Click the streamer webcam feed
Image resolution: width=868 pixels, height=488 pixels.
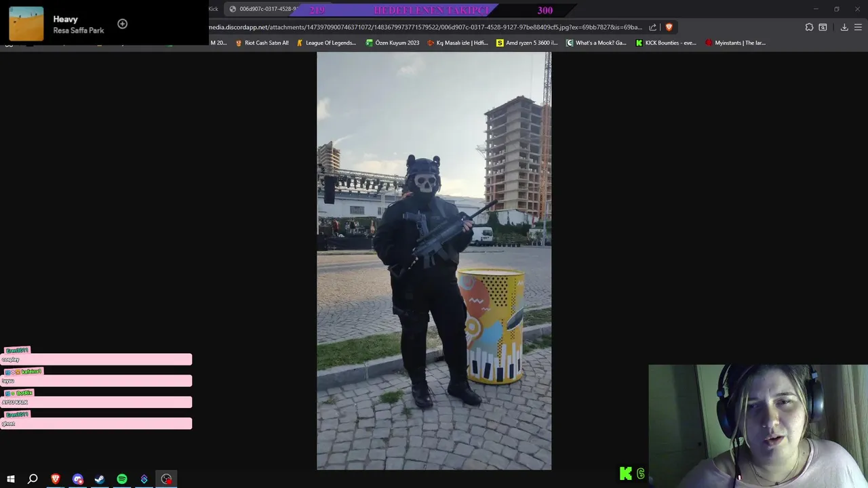(x=758, y=426)
